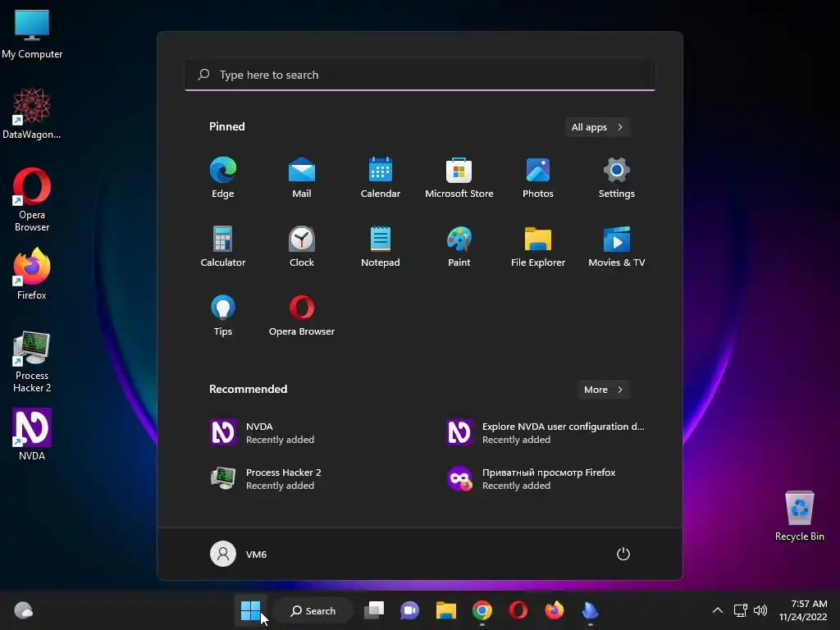Open the blue app icon after Firefox
Viewport: 840px width, 630px height.
coord(590,610)
